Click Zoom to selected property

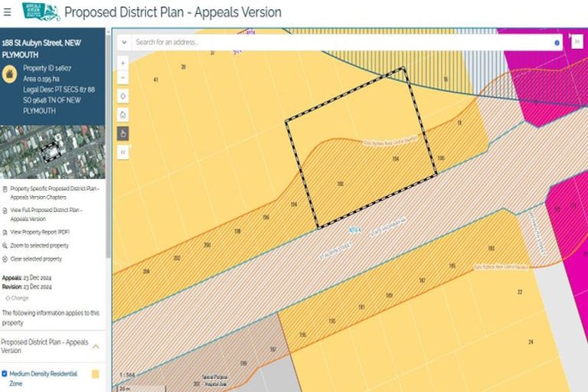coord(39,245)
